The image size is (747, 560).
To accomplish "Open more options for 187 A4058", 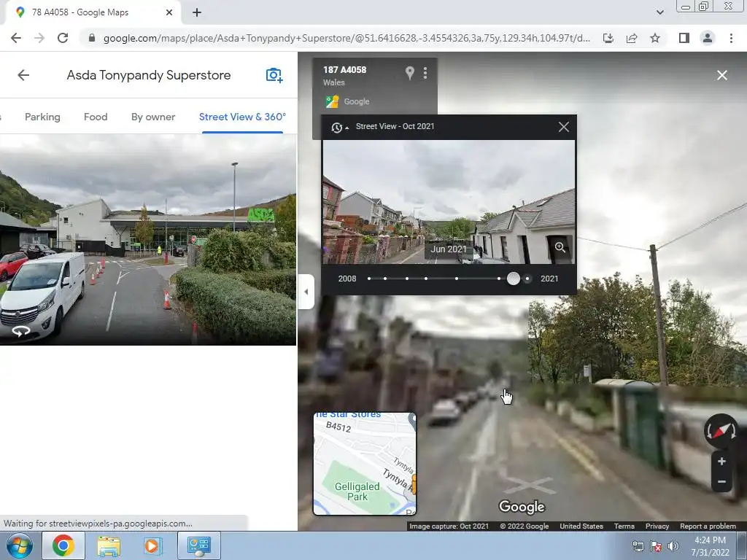I will click(425, 73).
